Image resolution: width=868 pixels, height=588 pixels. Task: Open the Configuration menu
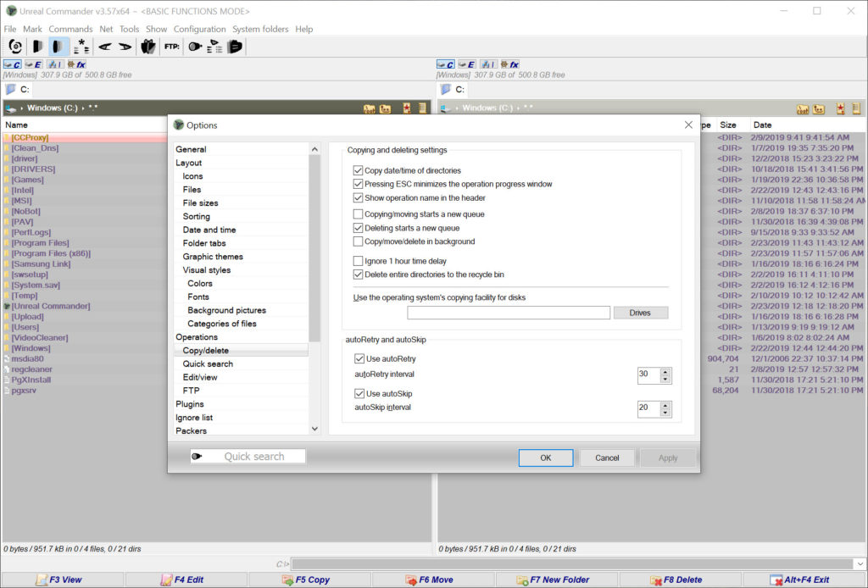pos(199,29)
